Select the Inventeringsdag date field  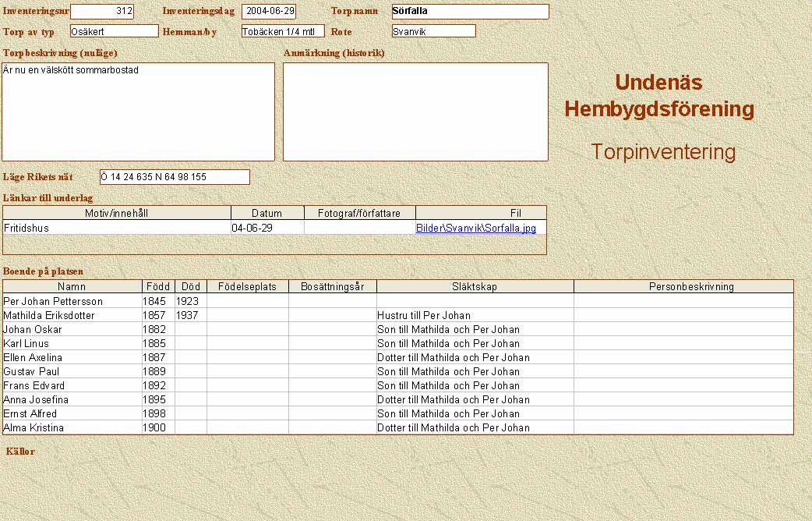tap(269, 12)
